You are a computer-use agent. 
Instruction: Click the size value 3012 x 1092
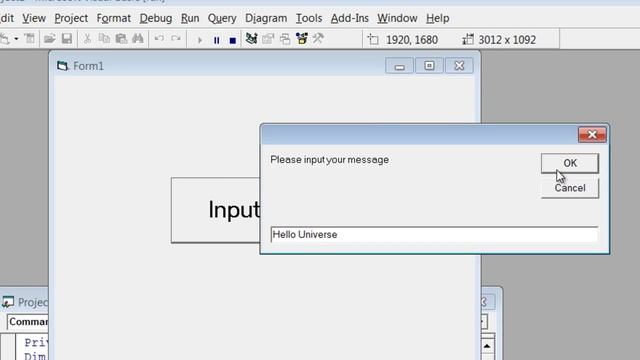507,40
